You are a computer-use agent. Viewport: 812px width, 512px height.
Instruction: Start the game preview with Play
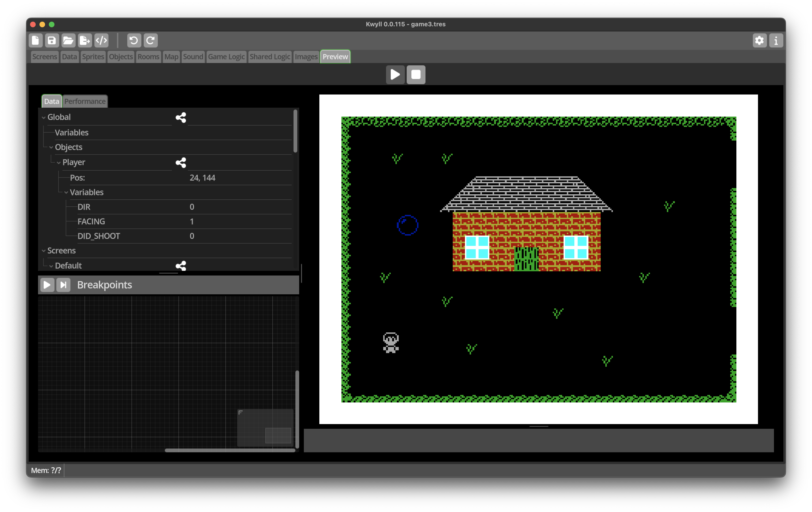coord(395,75)
